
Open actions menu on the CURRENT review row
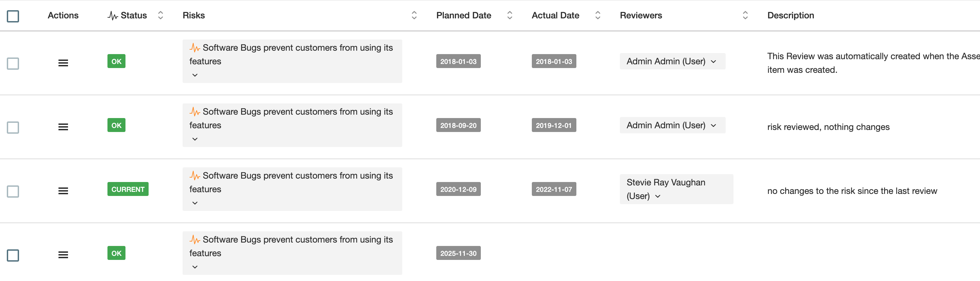(63, 191)
